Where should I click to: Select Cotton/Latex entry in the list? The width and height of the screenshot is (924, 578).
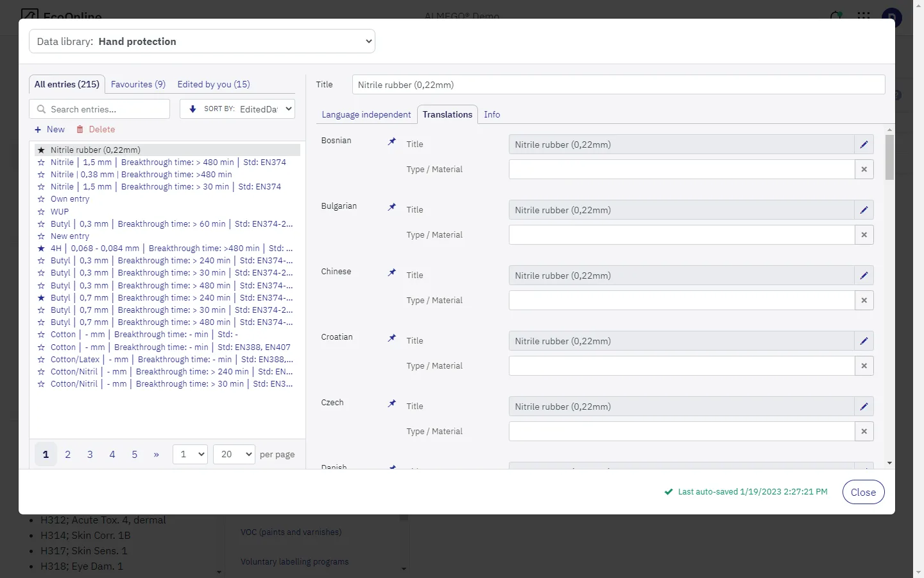click(x=171, y=360)
